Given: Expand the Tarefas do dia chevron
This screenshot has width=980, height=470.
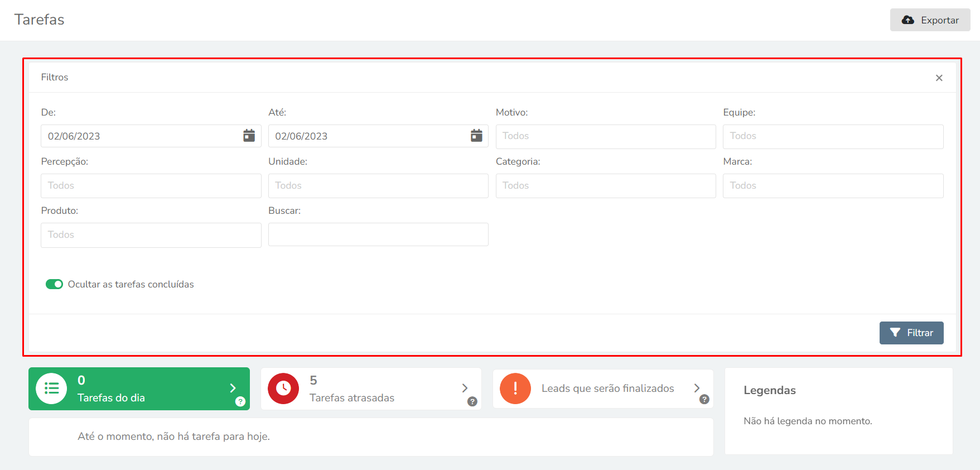Looking at the screenshot, I should (233, 388).
